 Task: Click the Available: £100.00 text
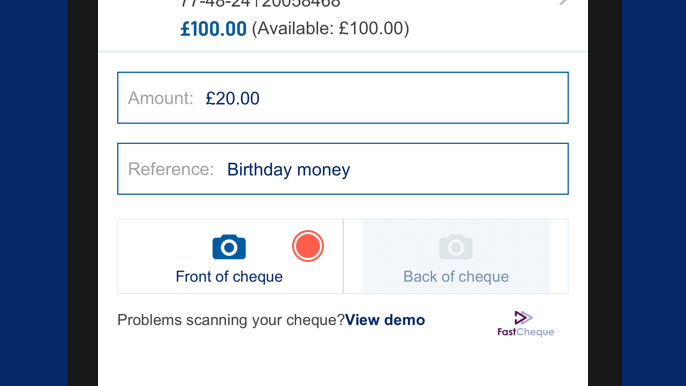pyautogui.click(x=331, y=29)
